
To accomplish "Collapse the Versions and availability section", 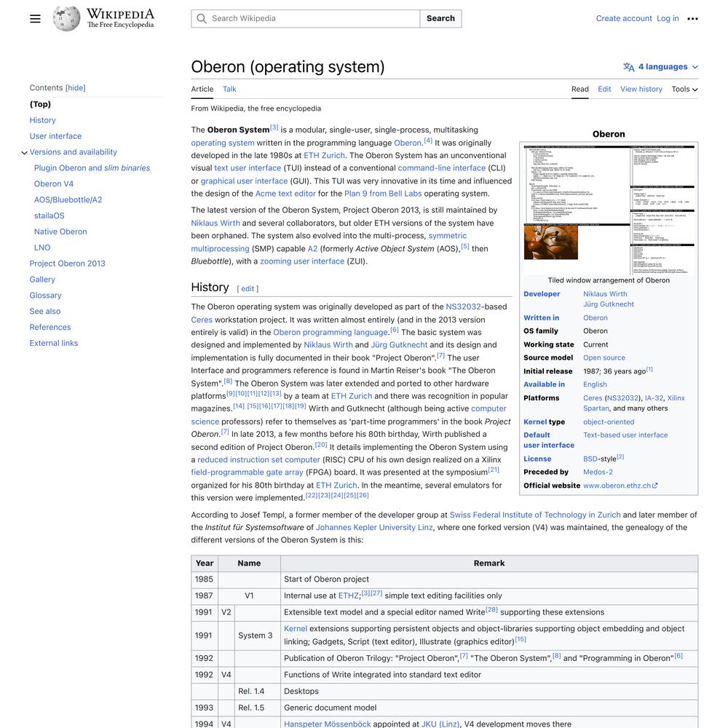I will [24, 152].
